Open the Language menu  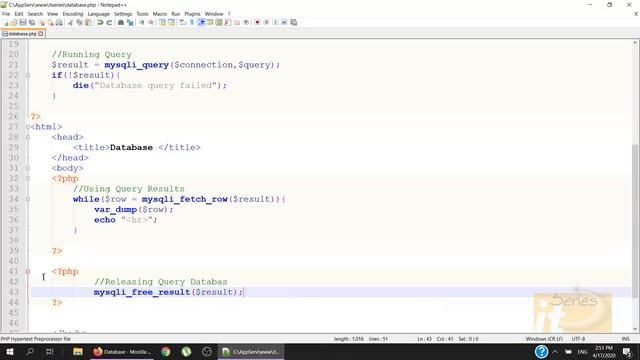tap(98, 14)
